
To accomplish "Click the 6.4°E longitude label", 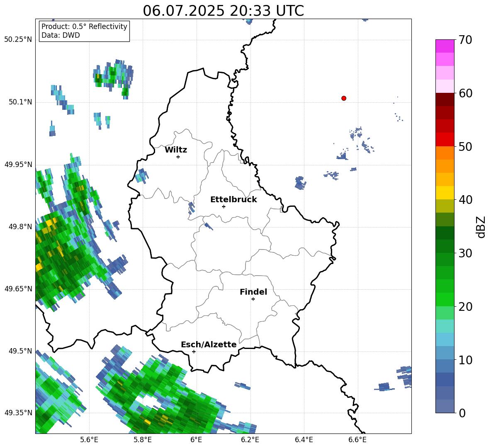I will pyautogui.click(x=304, y=440).
